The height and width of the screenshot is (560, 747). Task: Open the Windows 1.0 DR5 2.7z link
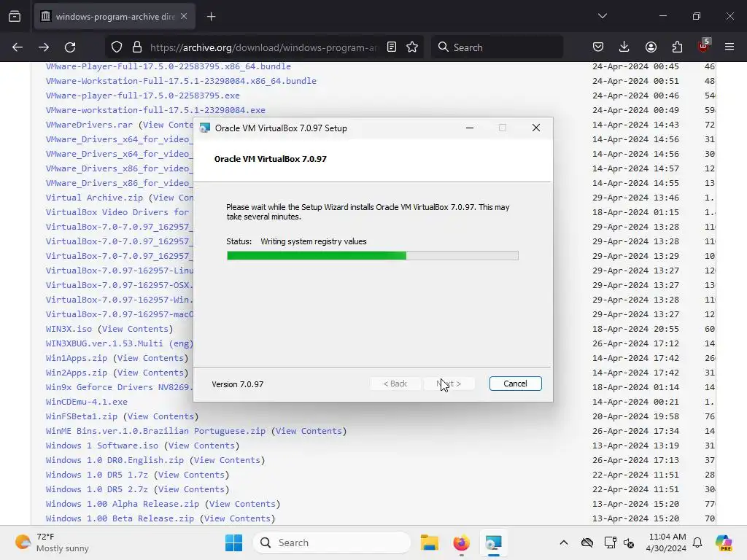click(97, 489)
